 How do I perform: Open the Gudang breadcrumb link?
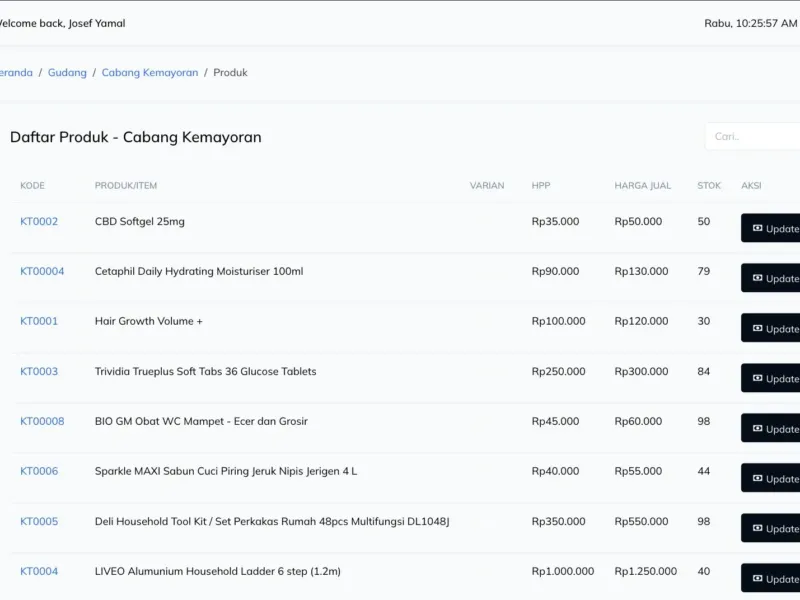(67, 73)
